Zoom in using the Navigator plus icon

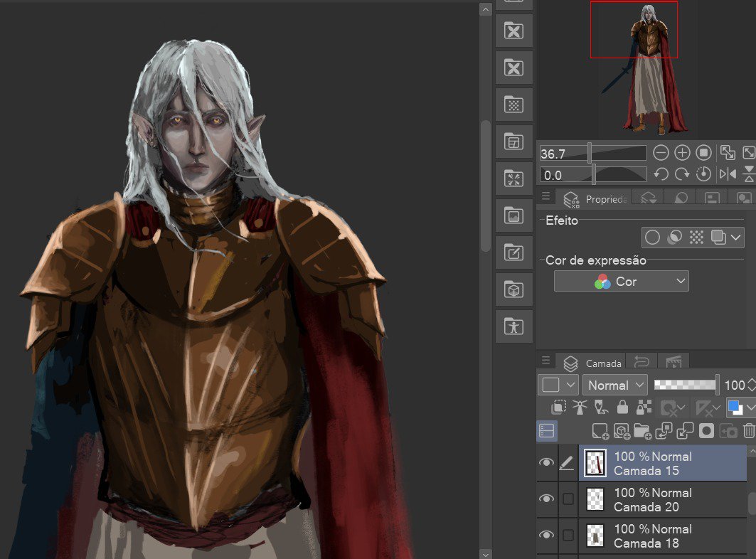(682, 154)
